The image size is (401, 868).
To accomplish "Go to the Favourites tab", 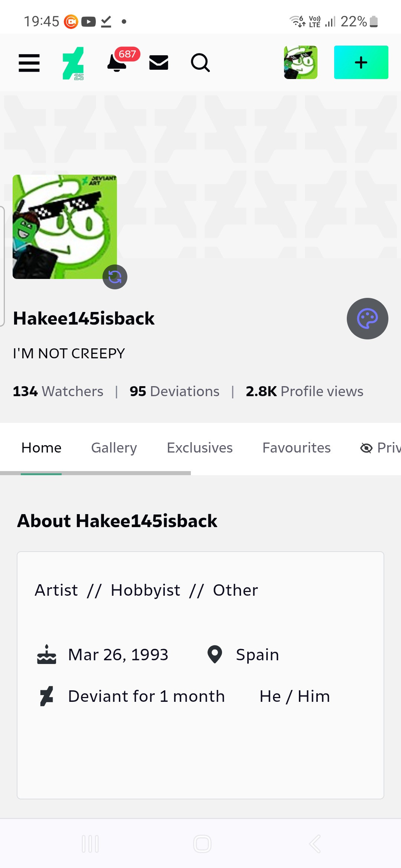I will 297,448.
